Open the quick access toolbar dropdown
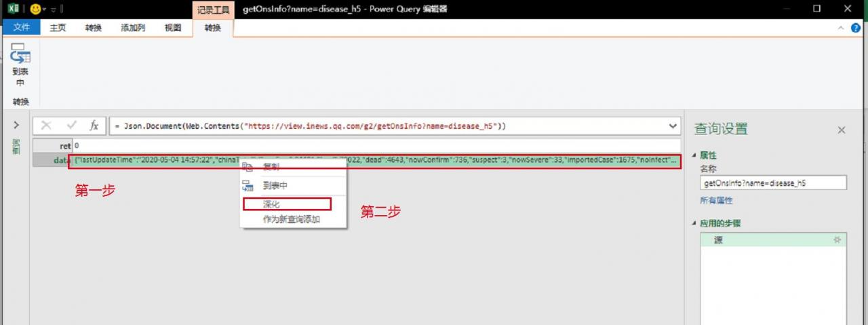 pyautogui.click(x=53, y=9)
